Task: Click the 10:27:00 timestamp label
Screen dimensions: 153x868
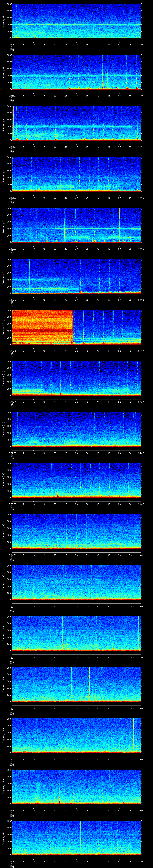Action: point(12,708)
